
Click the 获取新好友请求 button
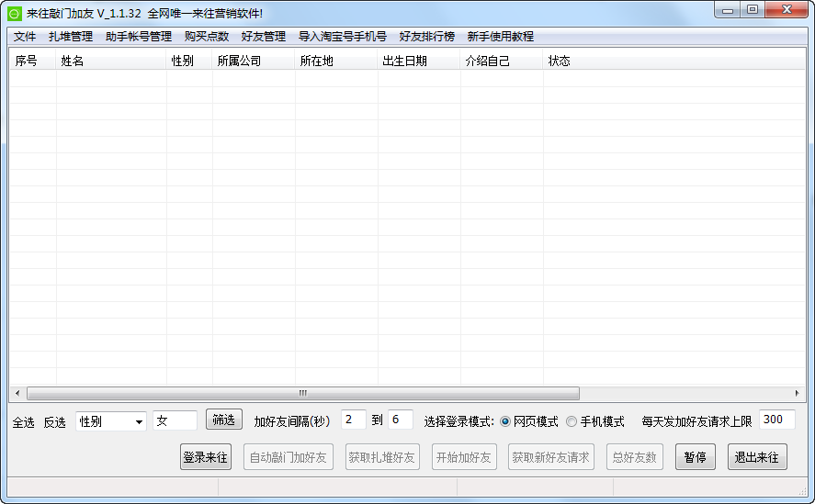pyautogui.click(x=551, y=457)
